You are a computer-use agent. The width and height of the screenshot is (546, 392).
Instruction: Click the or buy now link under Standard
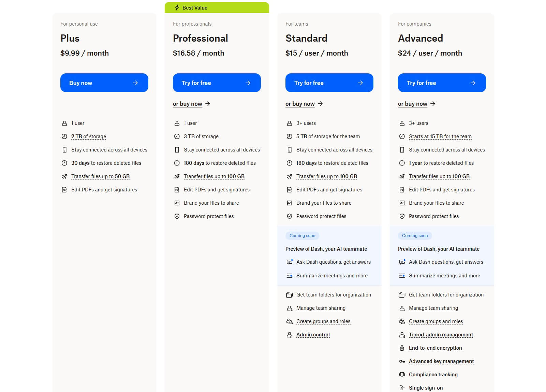300,104
